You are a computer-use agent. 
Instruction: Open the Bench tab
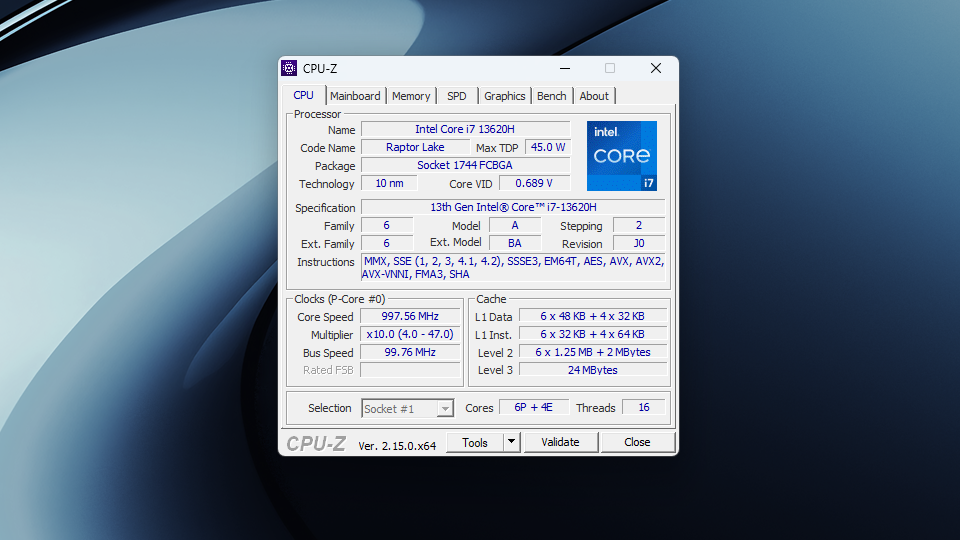(552, 96)
